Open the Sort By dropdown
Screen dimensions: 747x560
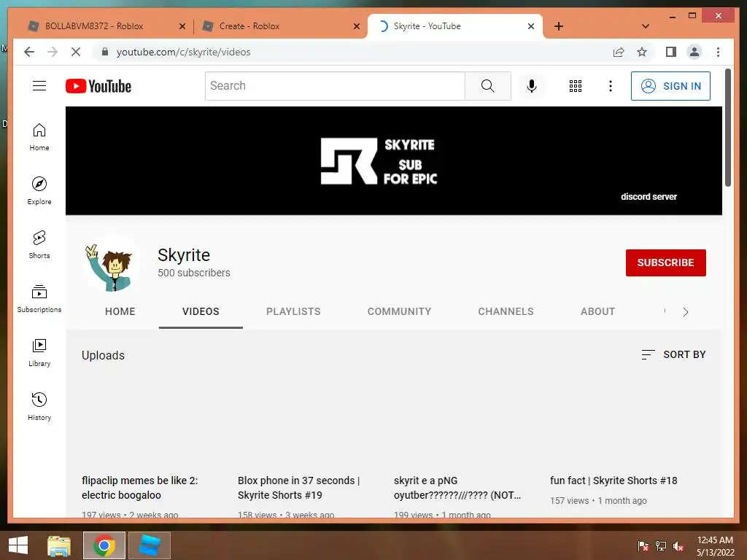[673, 354]
